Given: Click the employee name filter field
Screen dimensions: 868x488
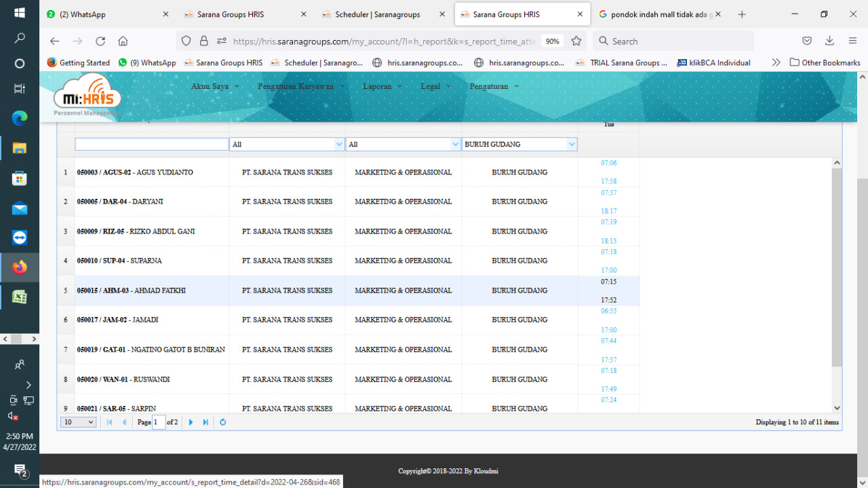Looking at the screenshot, I should [x=151, y=144].
